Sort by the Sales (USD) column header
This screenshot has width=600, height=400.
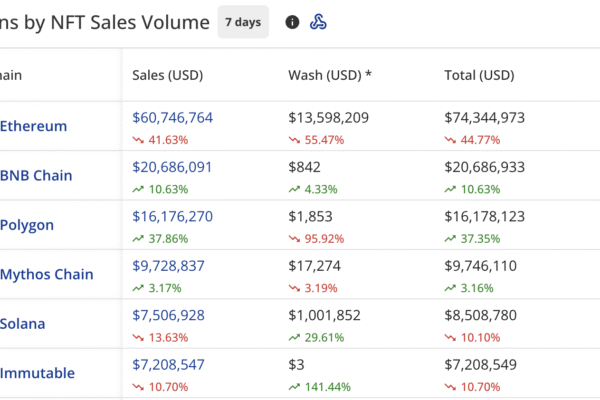click(x=169, y=75)
